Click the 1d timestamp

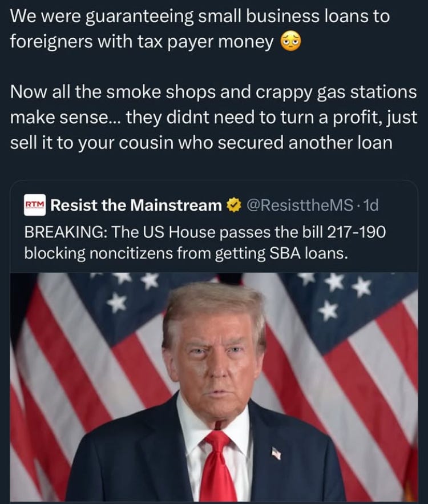pyautogui.click(x=370, y=205)
